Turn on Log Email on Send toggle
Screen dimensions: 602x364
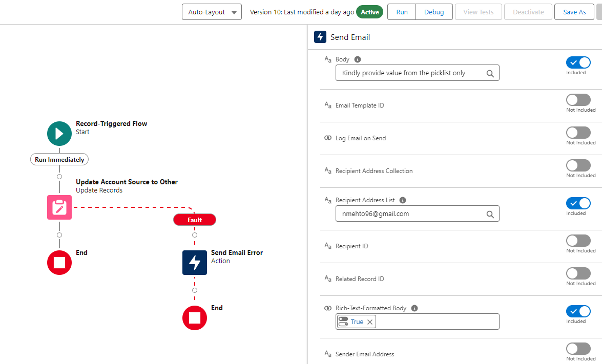pyautogui.click(x=578, y=133)
